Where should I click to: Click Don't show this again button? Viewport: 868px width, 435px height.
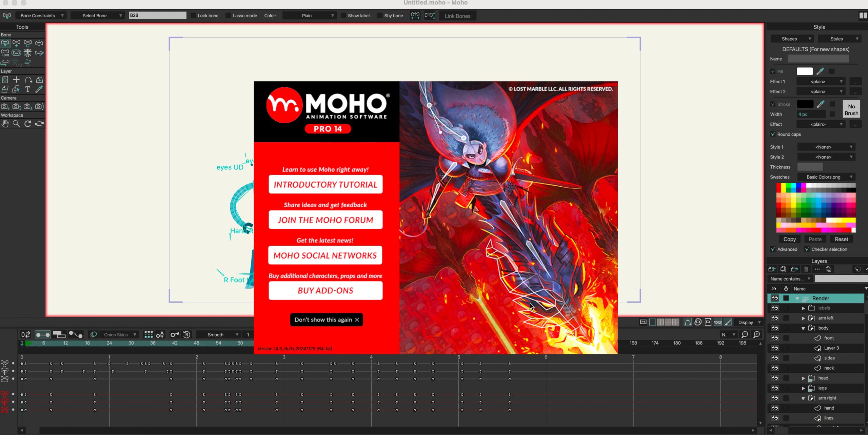327,319
